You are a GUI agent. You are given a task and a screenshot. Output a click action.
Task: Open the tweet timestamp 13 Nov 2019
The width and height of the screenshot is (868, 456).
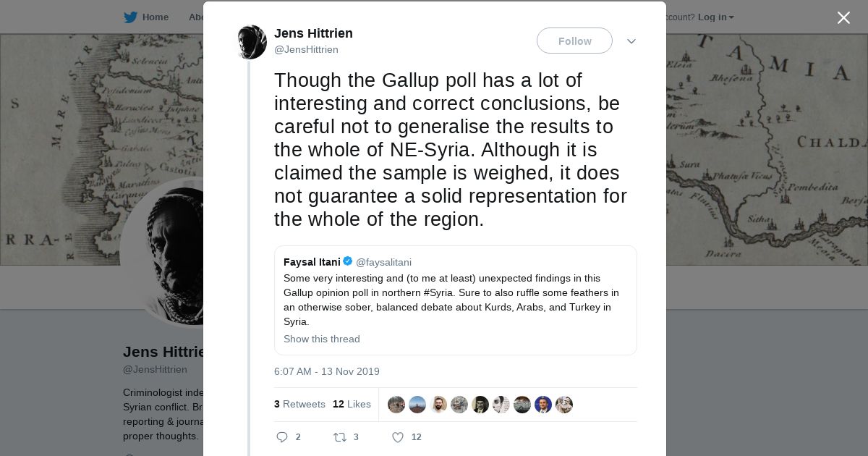click(327, 371)
